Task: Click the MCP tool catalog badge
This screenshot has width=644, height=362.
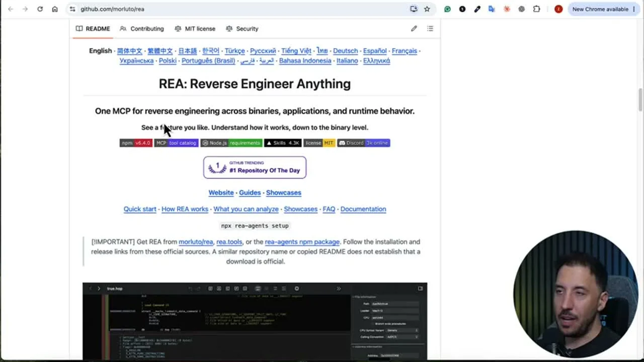Action: (176, 143)
